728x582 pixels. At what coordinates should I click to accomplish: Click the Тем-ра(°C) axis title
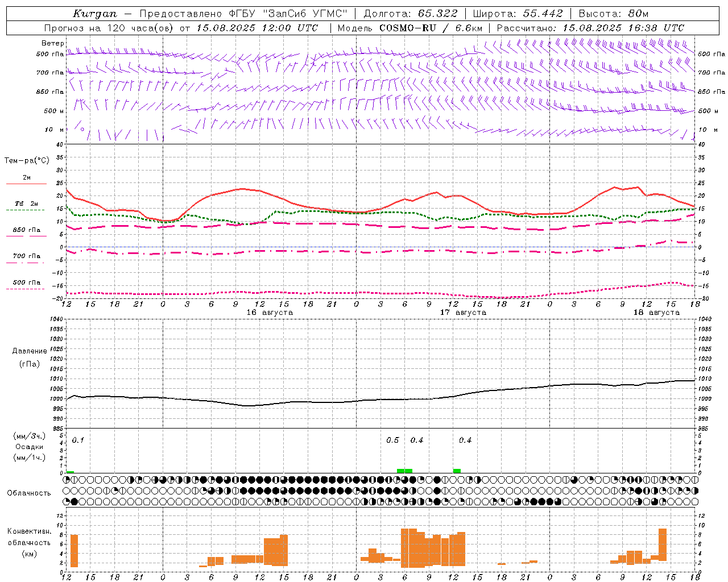coord(27,161)
